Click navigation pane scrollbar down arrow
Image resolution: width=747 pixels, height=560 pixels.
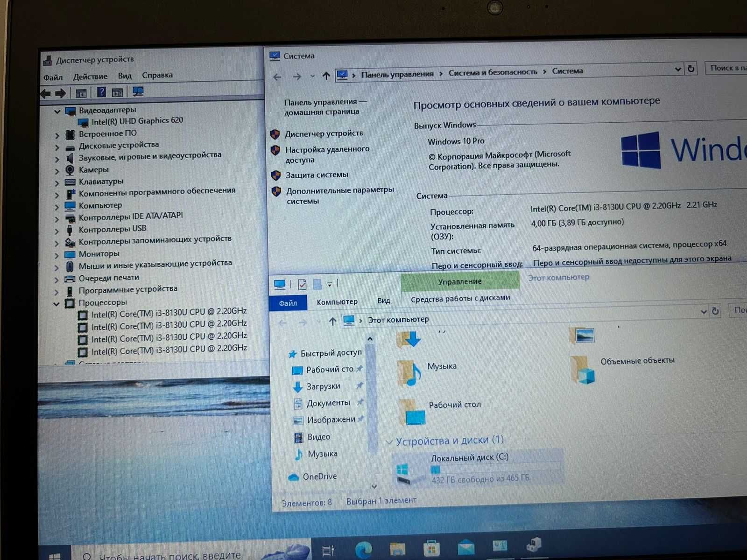pos(373,487)
